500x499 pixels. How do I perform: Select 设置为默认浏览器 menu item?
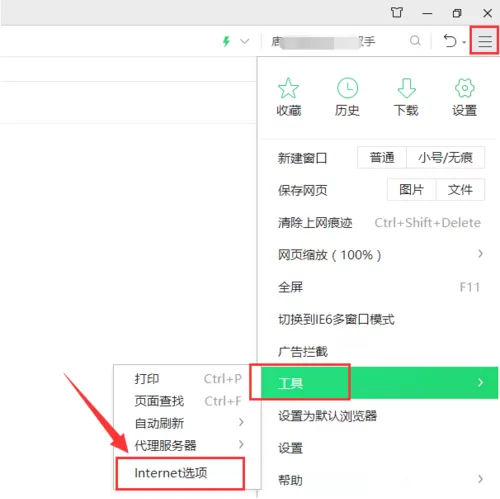click(379, 416)
